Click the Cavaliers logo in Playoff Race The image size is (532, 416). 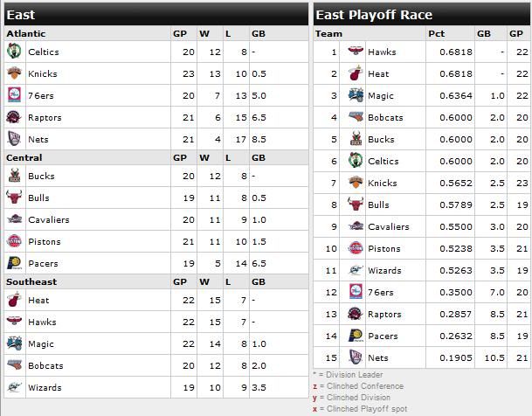pyautogui.click(x=356, y=226)
